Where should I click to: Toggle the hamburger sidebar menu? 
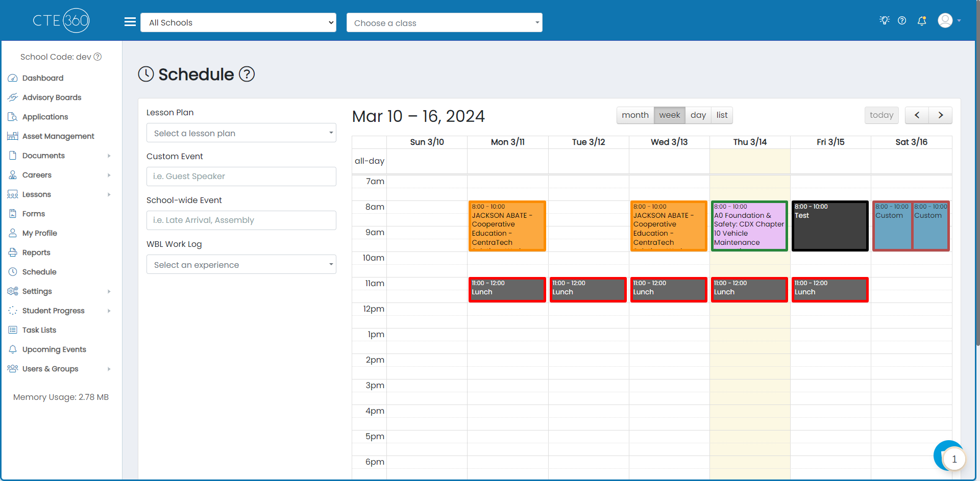tap(130, 22)
